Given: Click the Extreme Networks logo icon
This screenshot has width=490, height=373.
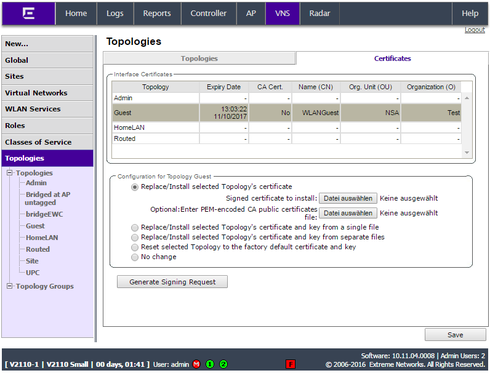Looking at the screenshot, I should [29, 13].
